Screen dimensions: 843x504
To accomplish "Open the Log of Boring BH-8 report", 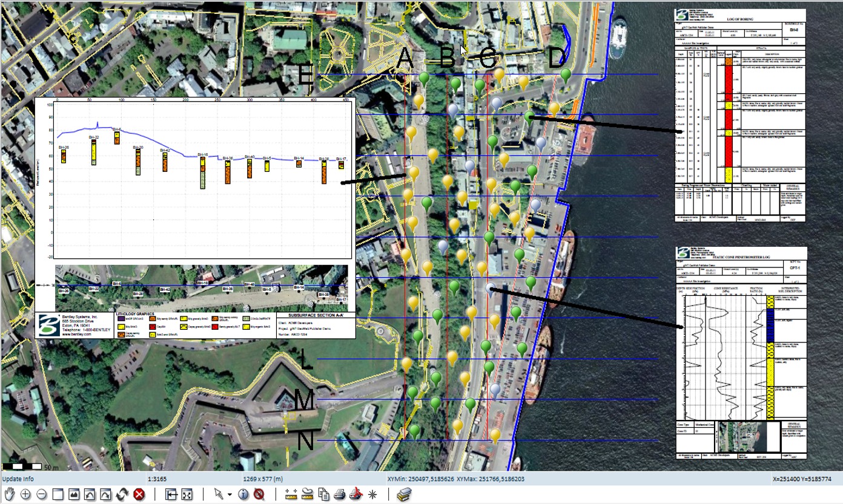I will (x=740, y=115).
